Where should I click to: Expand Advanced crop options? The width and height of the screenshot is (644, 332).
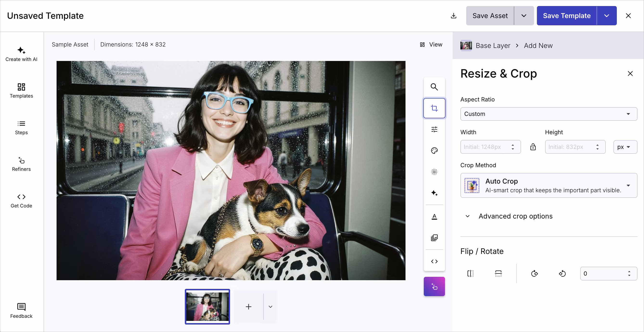pyautogui.click(x=515, y=216)
